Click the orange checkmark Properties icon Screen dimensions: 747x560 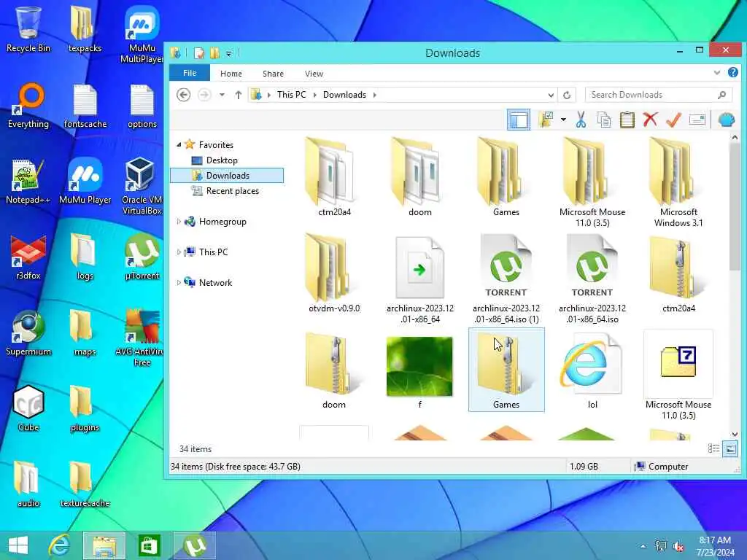coord(673,120)
